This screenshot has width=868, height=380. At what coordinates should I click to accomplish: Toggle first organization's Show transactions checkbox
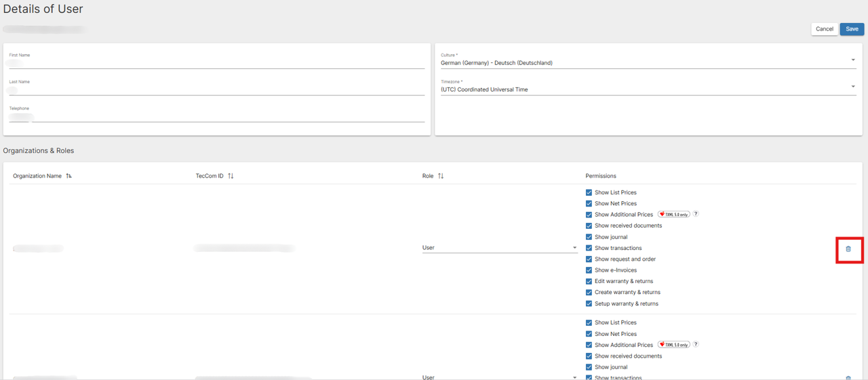click(589, 248)
